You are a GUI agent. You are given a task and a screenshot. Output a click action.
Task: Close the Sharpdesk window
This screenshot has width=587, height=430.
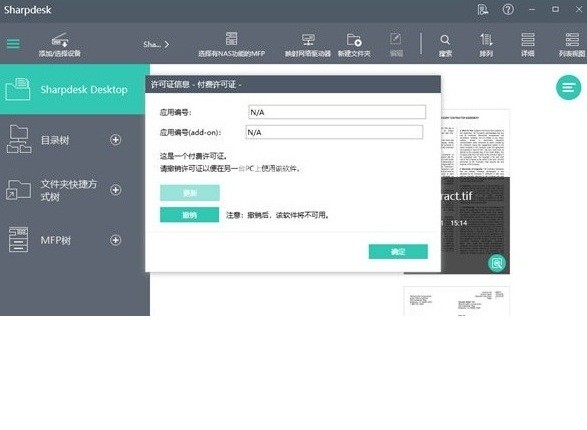tap(578, 10)
